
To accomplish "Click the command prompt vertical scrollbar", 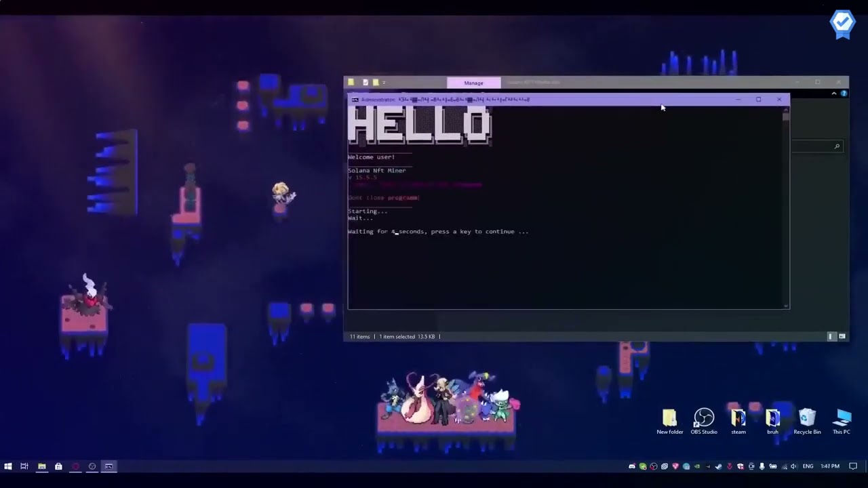I will click(786, 207).
